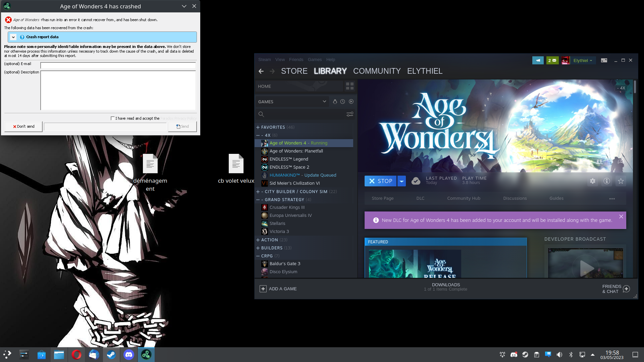Image resolution: width=644 pixels, height=362 pixels.
Task: Open the Steam game settings gear icon
Action: click(593, 181)
